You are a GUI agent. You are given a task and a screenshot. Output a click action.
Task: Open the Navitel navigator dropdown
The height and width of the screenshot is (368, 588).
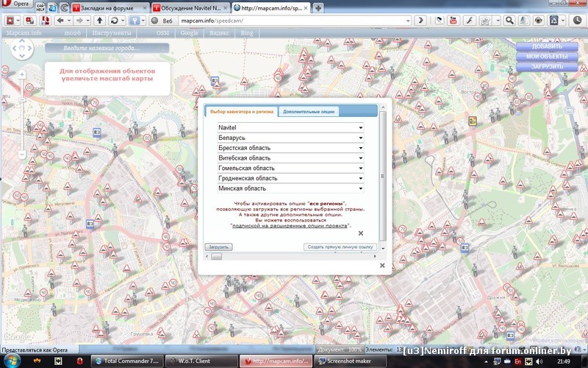point(290,127)
